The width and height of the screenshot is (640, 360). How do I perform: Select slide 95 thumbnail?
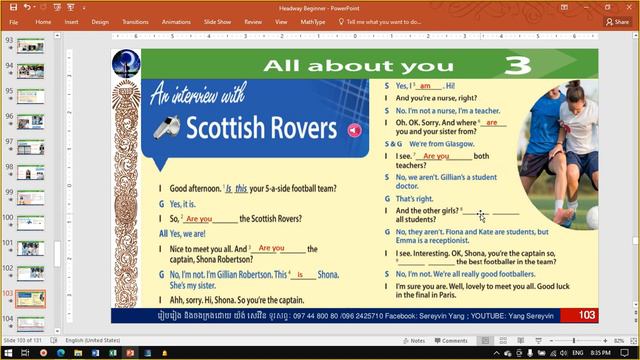point(31,97)
